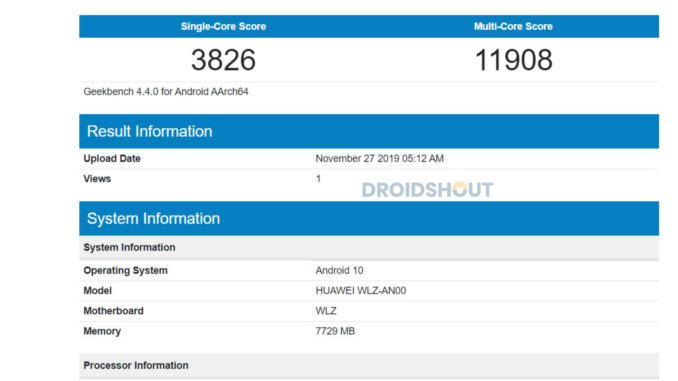Click the Operating System label

coord(125,270)
